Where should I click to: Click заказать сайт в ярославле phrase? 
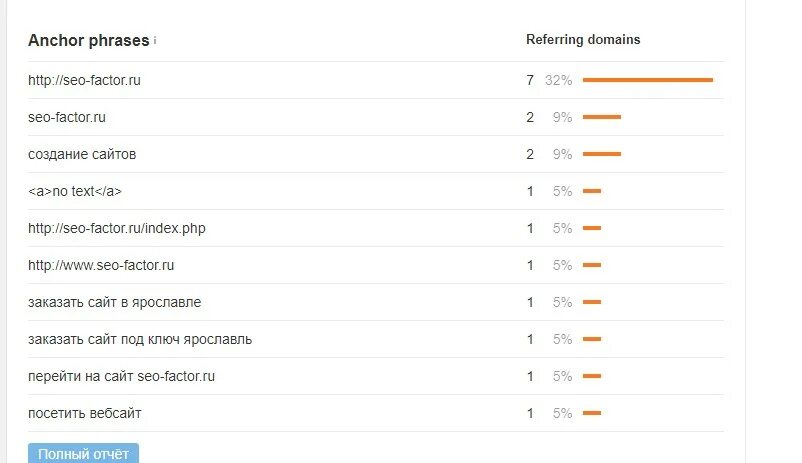(x=115, y=302)
